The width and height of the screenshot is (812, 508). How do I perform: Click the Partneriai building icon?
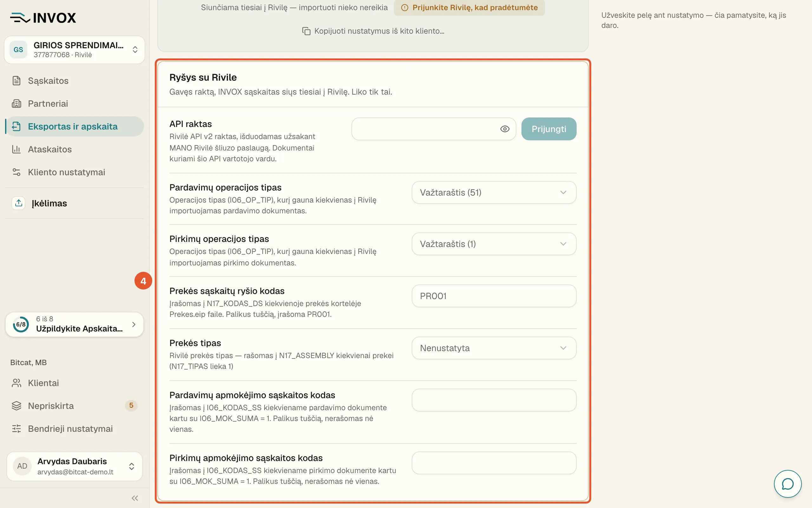(16, 104)
